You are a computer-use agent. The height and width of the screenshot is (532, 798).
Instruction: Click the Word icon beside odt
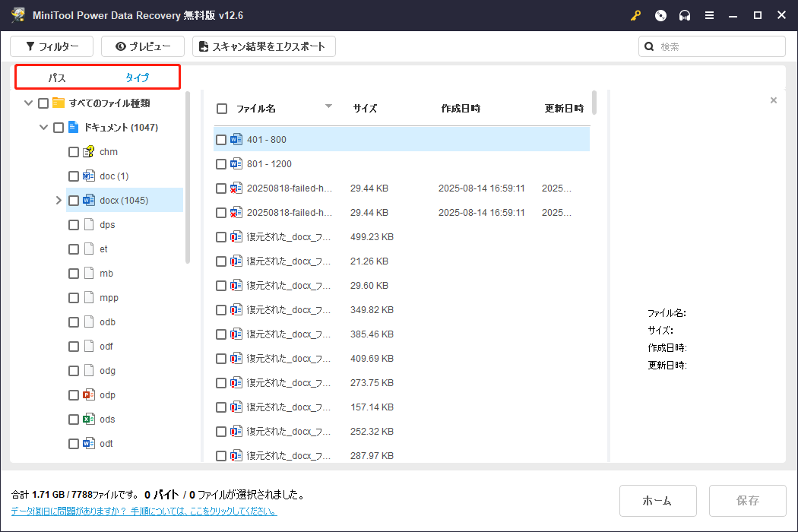point(89,443)
